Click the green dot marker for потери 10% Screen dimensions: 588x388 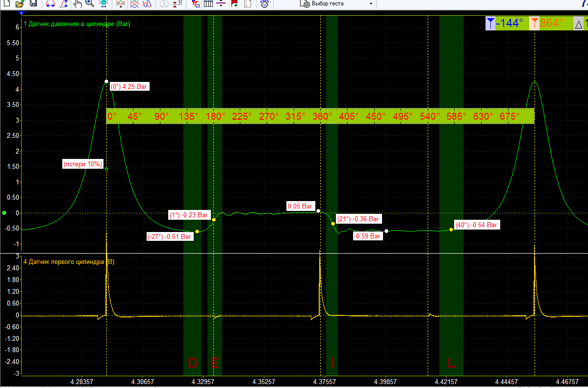[106, 169]
